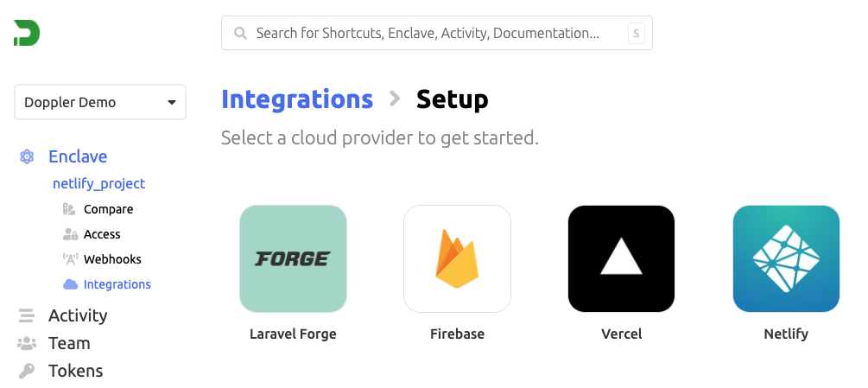The height and width of the screenshot is (388, 868).
Task: Open the Activity menu item
Action: [x=78, y=315]
